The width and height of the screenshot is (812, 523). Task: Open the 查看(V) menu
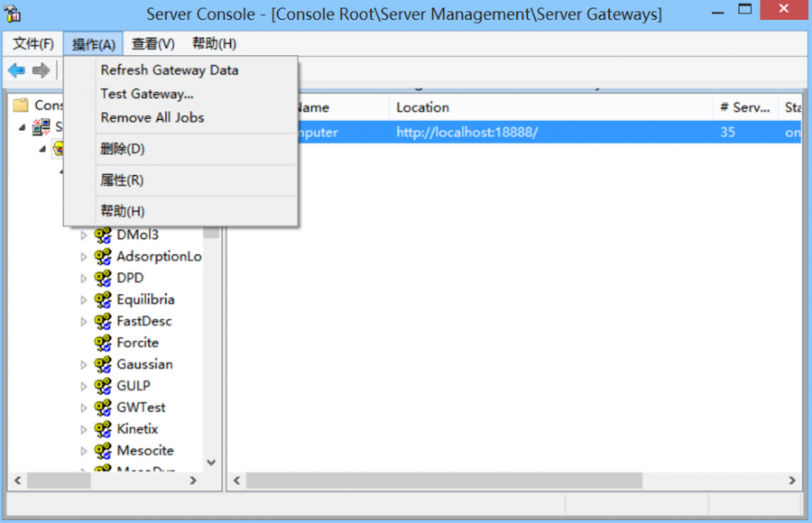point(152,43)
